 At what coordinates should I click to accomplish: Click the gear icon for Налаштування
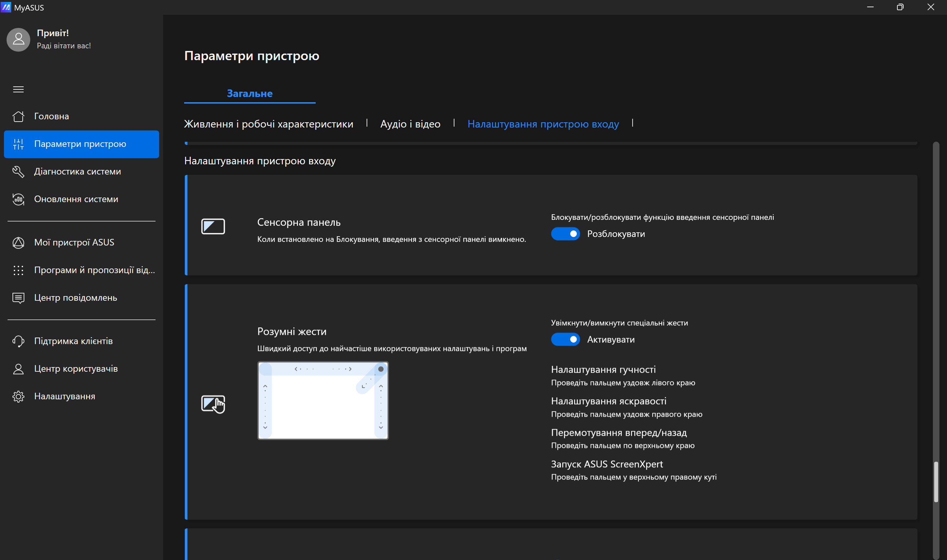(x=18, y=396)
